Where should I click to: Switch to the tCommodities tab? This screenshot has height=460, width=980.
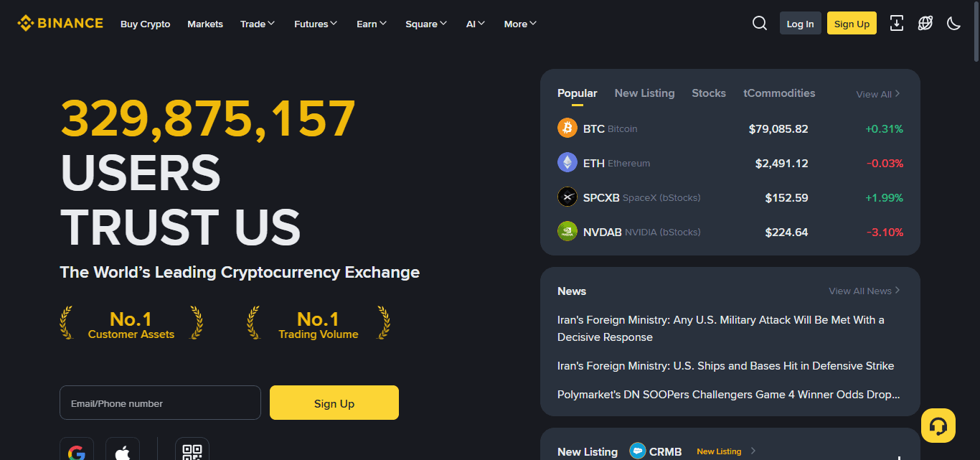click(779, 93)
